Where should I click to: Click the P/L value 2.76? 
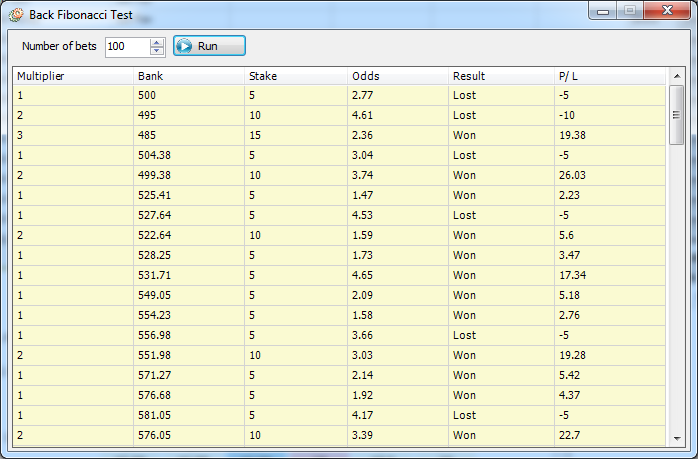click(569, 316)
